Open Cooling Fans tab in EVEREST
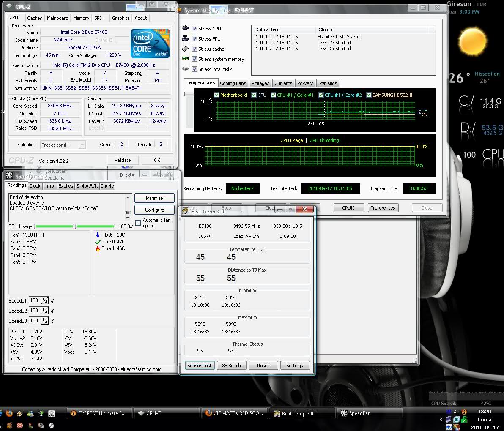Image resolution: width=504 pixels, height=431 pixels. click(233, 83)
